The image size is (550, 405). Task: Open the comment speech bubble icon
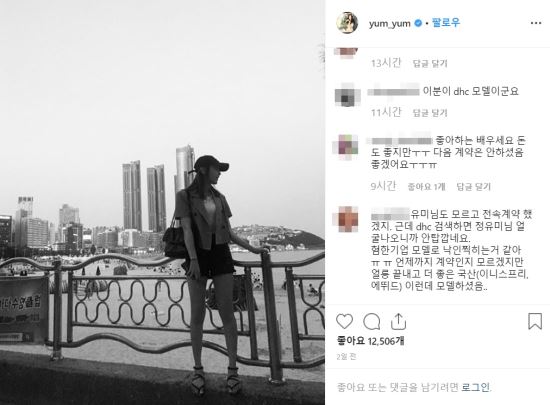(x=371, y=322)
